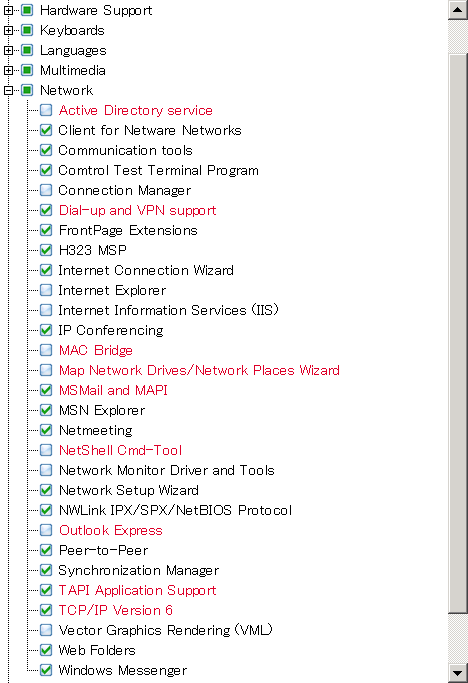Viewport: 468px width, 683px height.
Task: Toggle the green Hardware Support group checkbox
Action: click(x=27, y=10)
